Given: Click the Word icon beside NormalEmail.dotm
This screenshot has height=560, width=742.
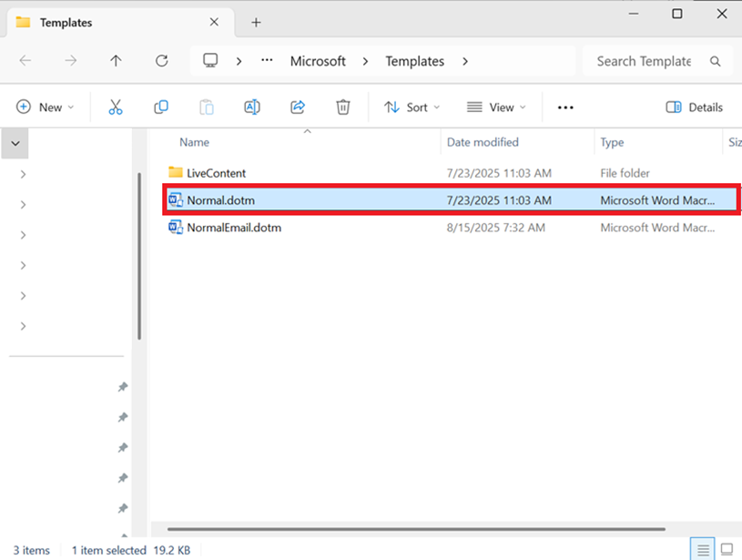Looking at the screenshot, I should point(176,228).
